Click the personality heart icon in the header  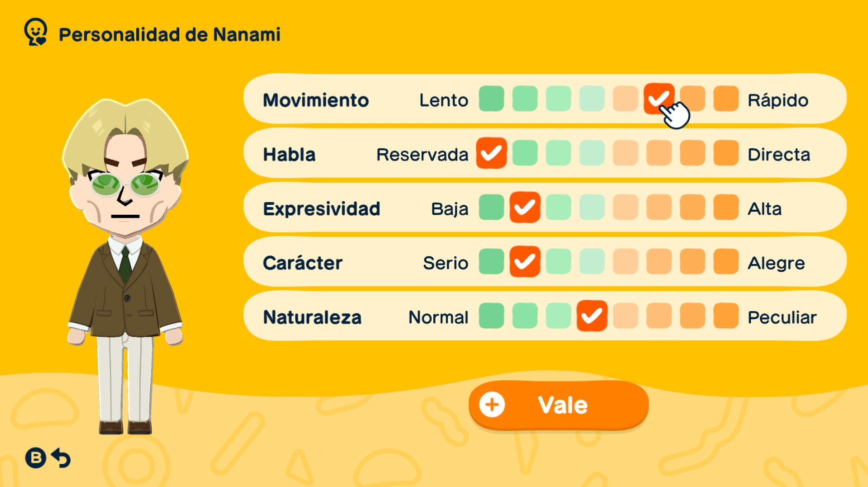pos(36,33)
